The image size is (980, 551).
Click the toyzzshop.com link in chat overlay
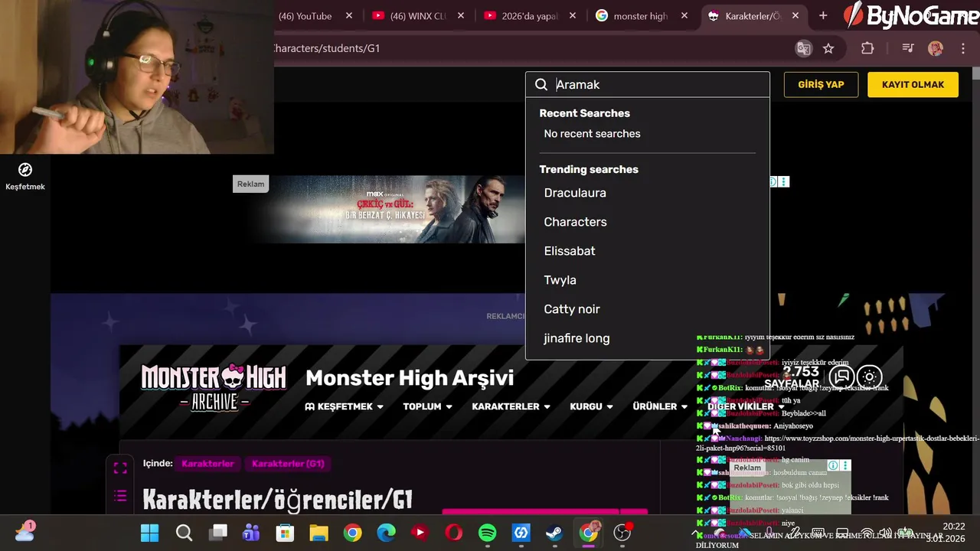837,443
